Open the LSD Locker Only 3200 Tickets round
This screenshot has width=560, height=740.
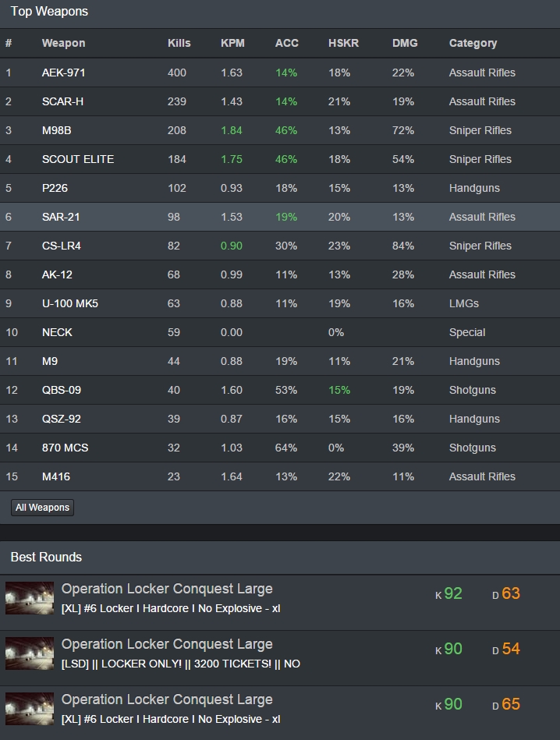pos(180,664)
